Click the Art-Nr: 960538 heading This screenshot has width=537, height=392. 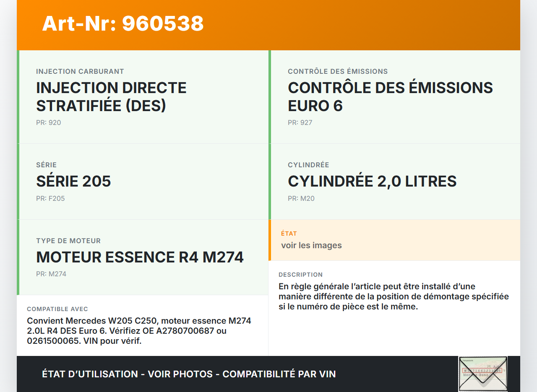coord(123,23)
